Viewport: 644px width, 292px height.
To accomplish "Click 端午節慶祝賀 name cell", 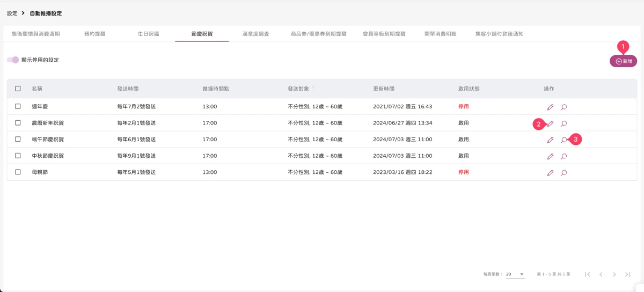I will coord(48,139).
